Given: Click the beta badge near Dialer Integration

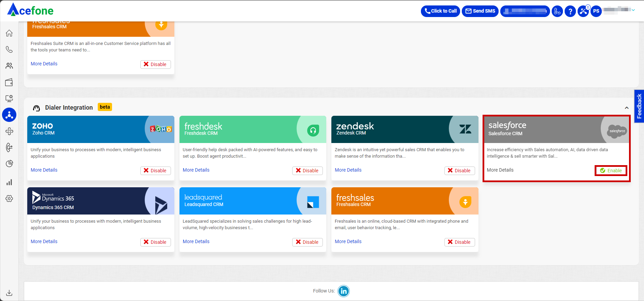Looking at the screenshot, I should pos(105,107).
